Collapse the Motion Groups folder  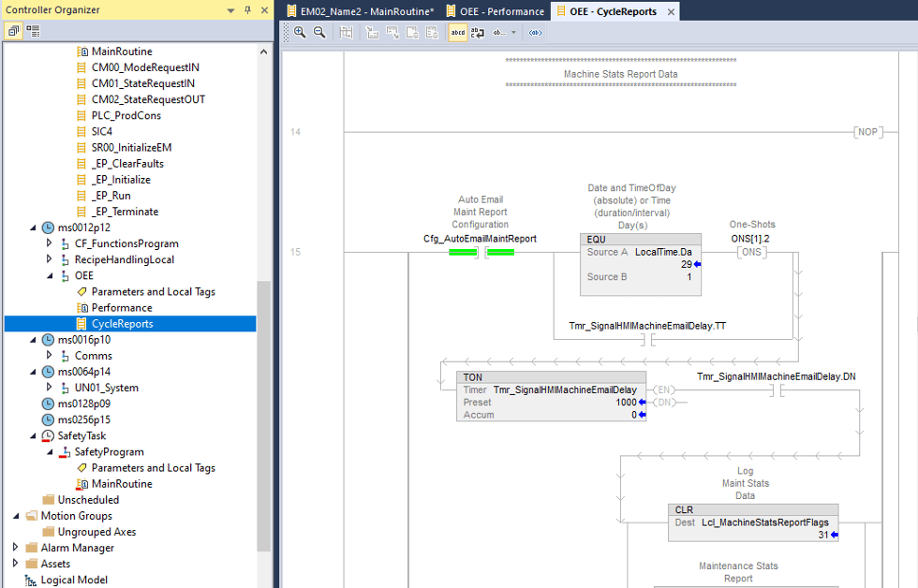point(16,516)
